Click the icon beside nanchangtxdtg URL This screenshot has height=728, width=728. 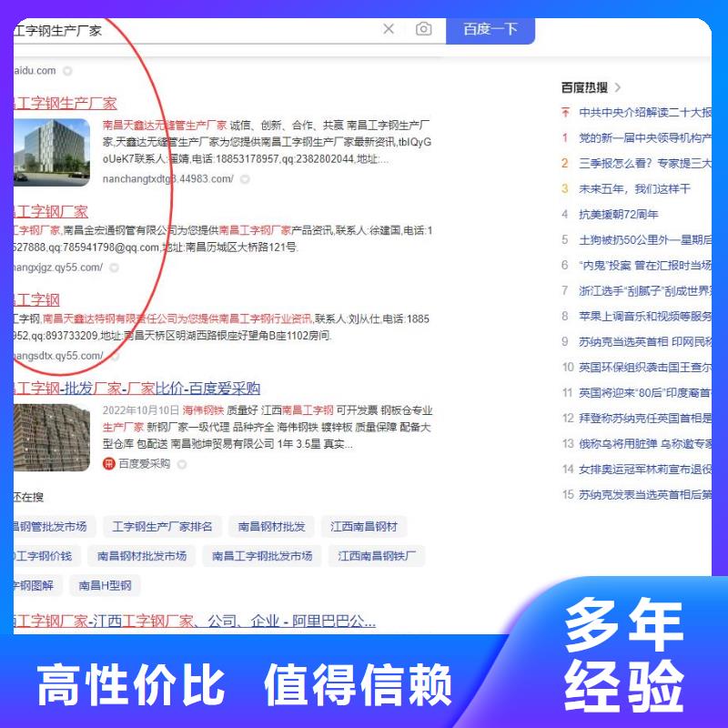pyautogui.click(x=245, y=179)
